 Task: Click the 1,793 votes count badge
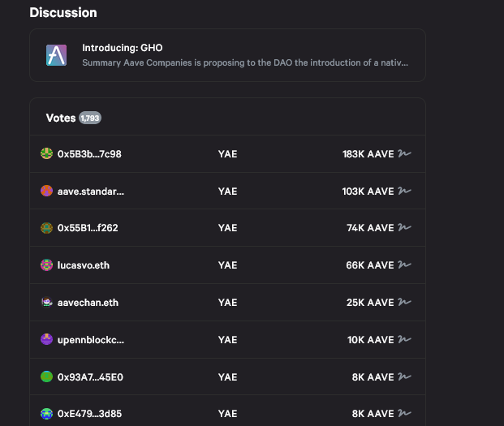click(90, 118)
